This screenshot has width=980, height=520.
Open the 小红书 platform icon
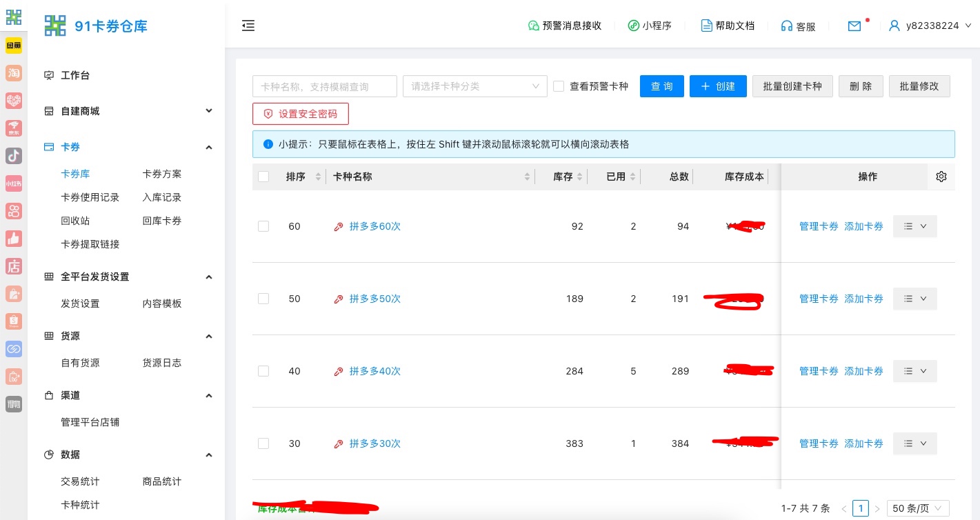coord(14,183)
